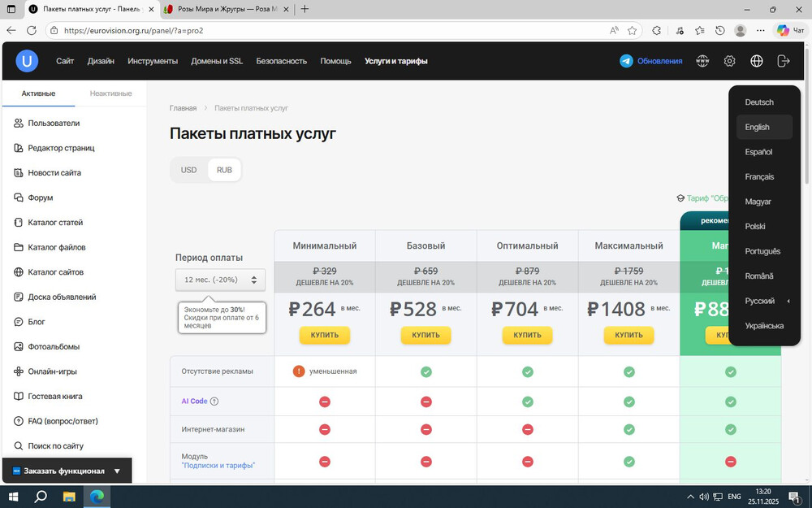The width and height of the screenshot is (812, 508).
Task: Click Microsoft Edge icon in taskbar
Action: click(x=97, y=496)
